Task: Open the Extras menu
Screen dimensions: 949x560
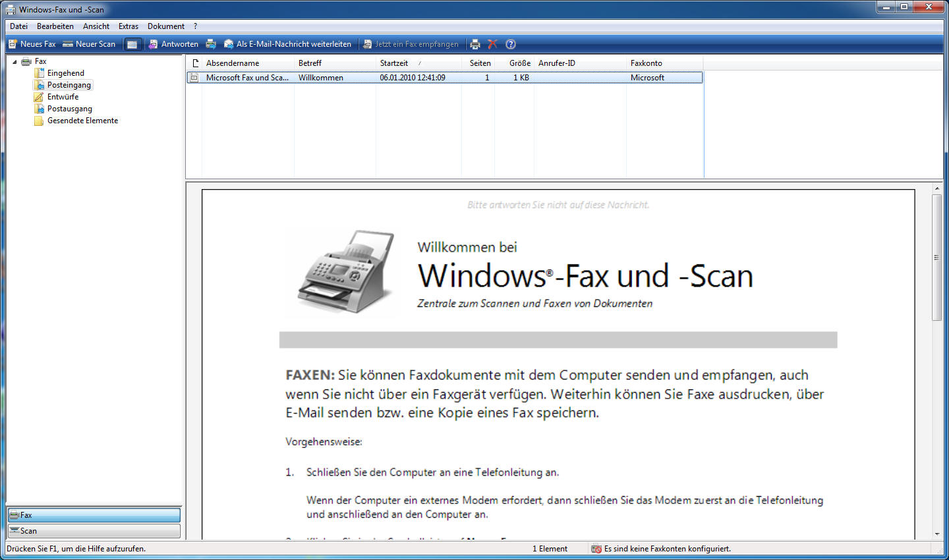Action: point(129,26)
